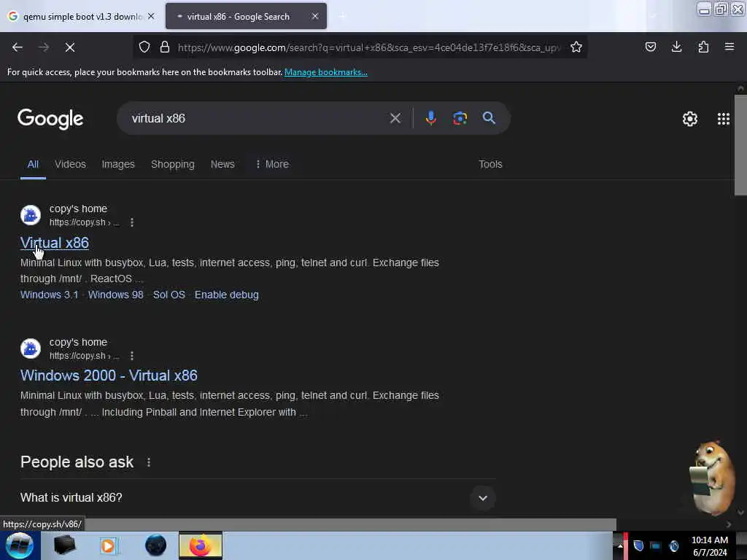Click copy's home favicon of first result
The height and width of the screenshot is (560, 747).
(31, 215)
